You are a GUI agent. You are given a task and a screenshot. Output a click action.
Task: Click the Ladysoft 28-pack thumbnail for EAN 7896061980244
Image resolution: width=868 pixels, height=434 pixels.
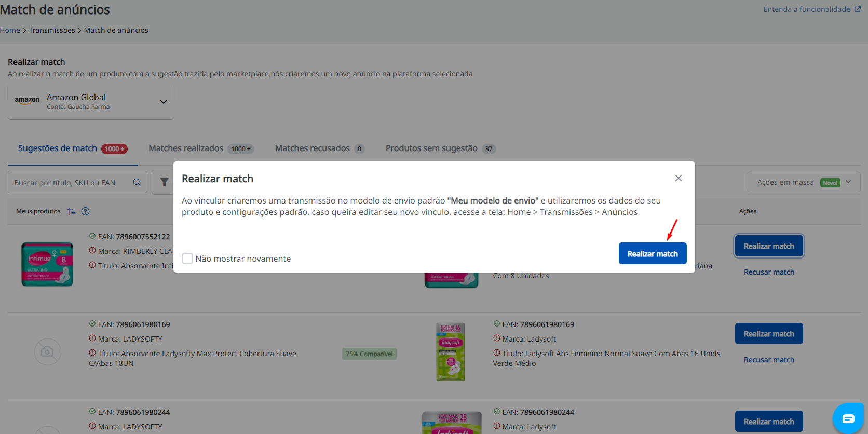click(x=452, y=423)
